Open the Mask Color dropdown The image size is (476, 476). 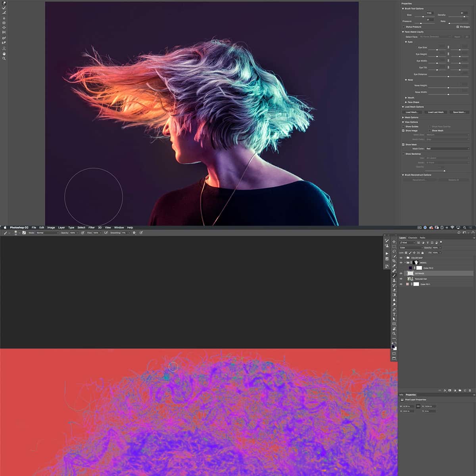click(x=448, y=149)
